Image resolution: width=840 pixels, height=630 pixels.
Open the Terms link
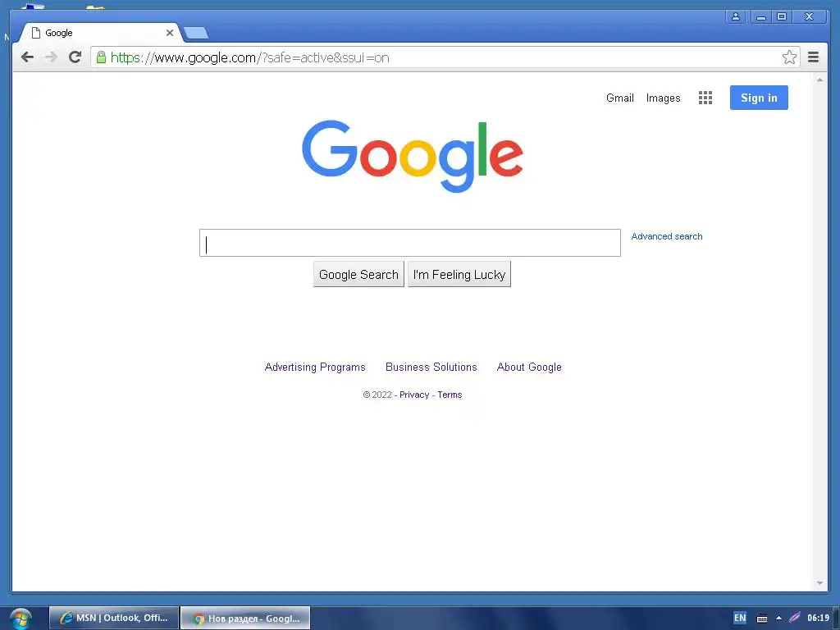(x=450, y=395)
